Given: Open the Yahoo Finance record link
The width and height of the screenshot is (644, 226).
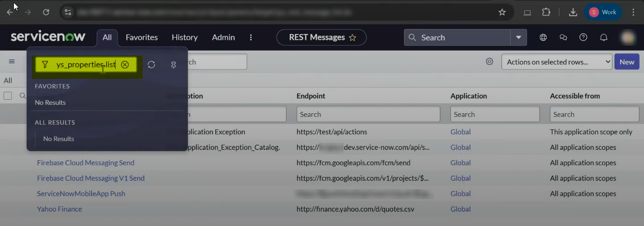Looking at the screenshot, I should (60, 209).
